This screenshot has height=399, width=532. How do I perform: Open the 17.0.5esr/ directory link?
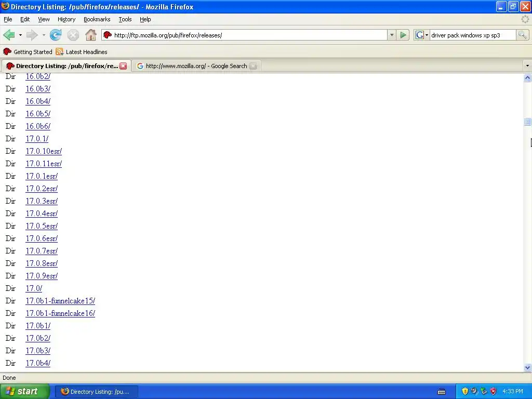click(x=42, y=226)
